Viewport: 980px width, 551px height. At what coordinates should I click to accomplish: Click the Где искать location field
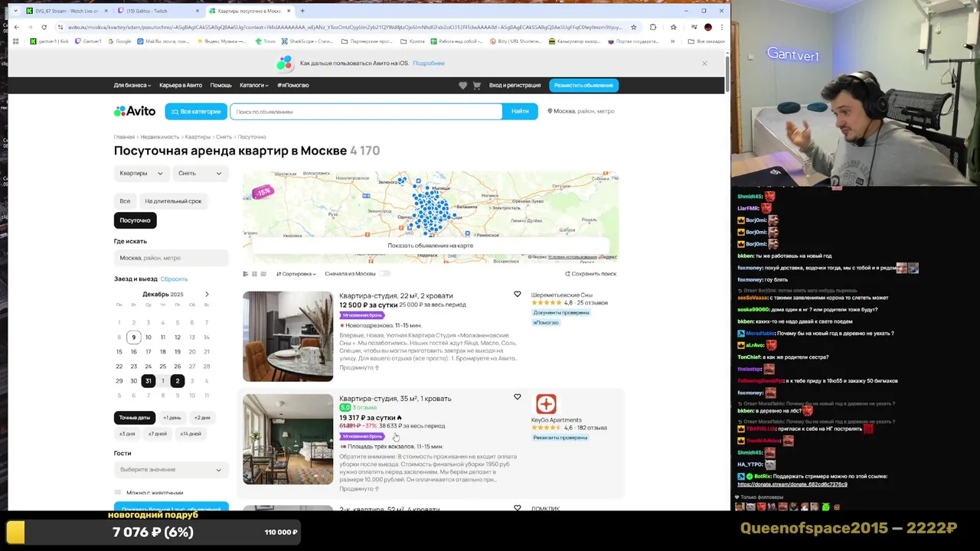click(x=171, y=258)
